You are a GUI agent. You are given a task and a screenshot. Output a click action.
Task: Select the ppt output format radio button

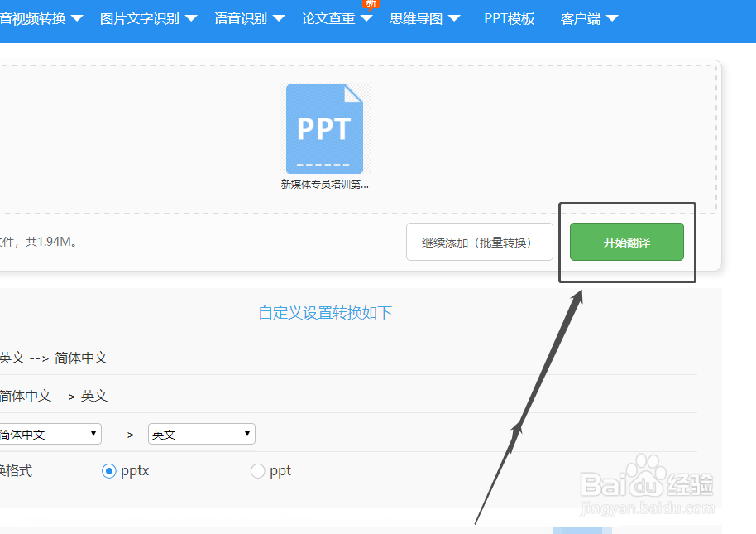257,470
